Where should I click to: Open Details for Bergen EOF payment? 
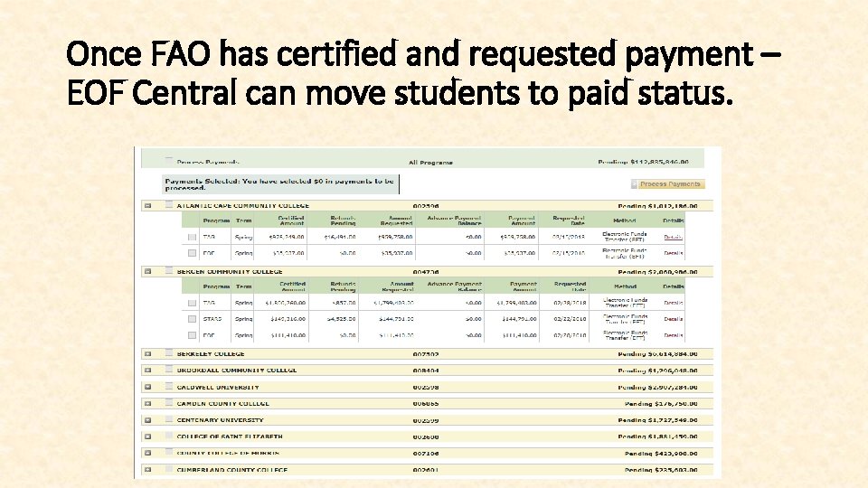[x=673, y=335]
